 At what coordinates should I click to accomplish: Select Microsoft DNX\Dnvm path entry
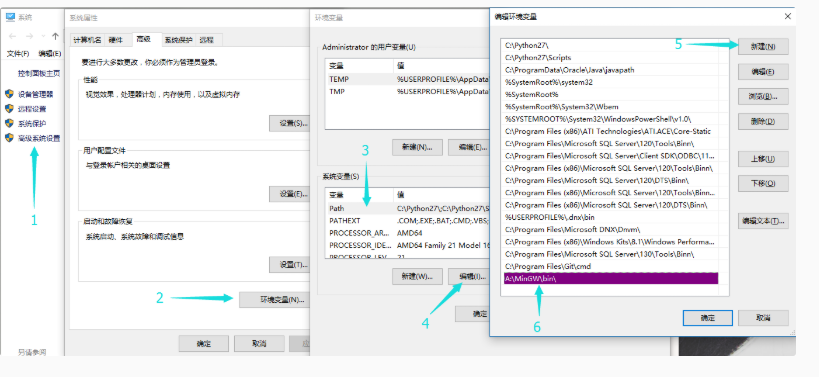pyautogui.click(x=611, y=229)
